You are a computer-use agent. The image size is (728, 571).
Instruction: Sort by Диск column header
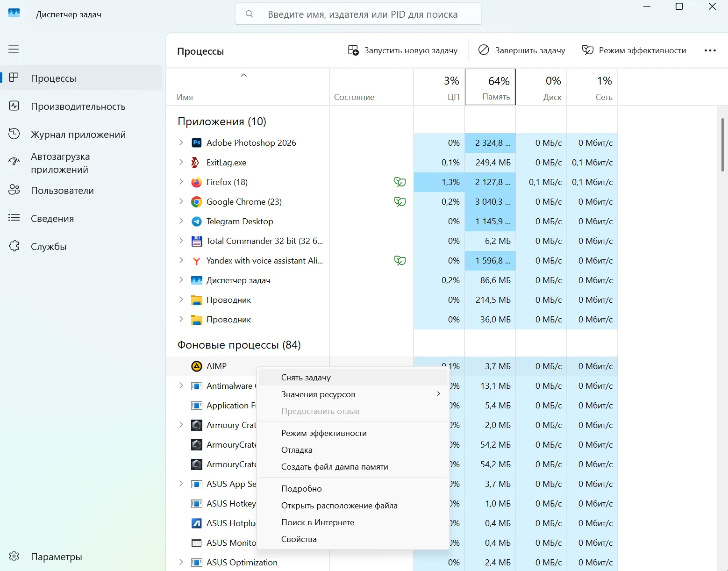[541, 87]
